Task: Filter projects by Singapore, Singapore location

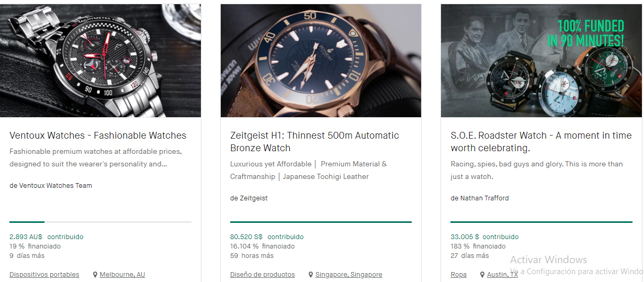Action: click(348, 275)
